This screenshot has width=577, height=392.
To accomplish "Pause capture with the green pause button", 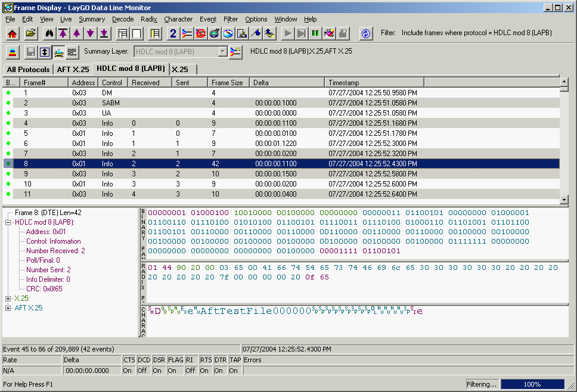I will click(x=315, y=33).
